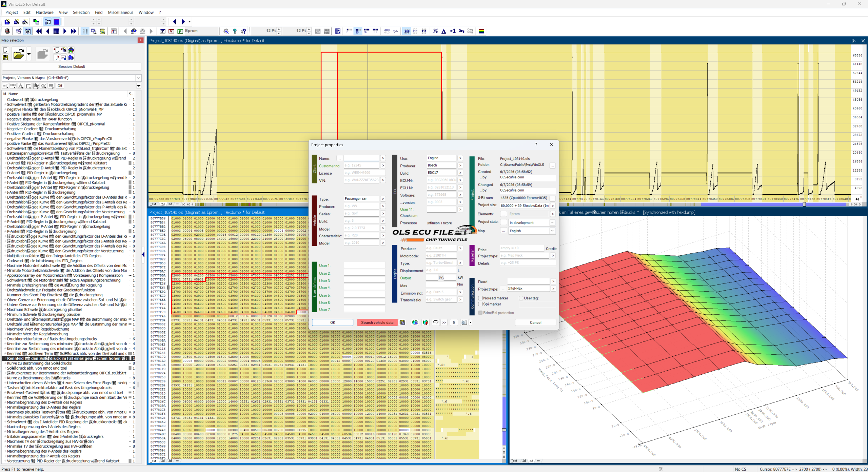Viewport: 868px width, 472px height.
Task: Focus the VIN input field
Action: point(361,180)
